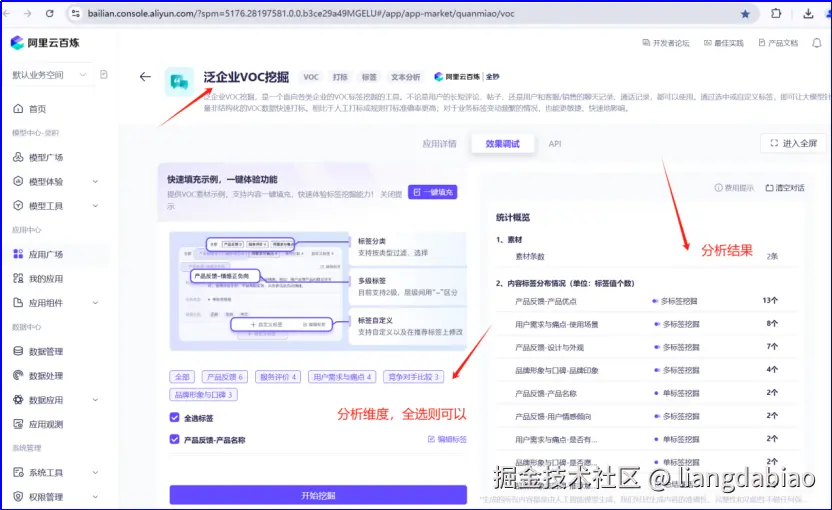Viewport: 832px width, 510px height.
Task: Select the 竞争对手比较 3 tag filter
Action: [x=413, y=377]
